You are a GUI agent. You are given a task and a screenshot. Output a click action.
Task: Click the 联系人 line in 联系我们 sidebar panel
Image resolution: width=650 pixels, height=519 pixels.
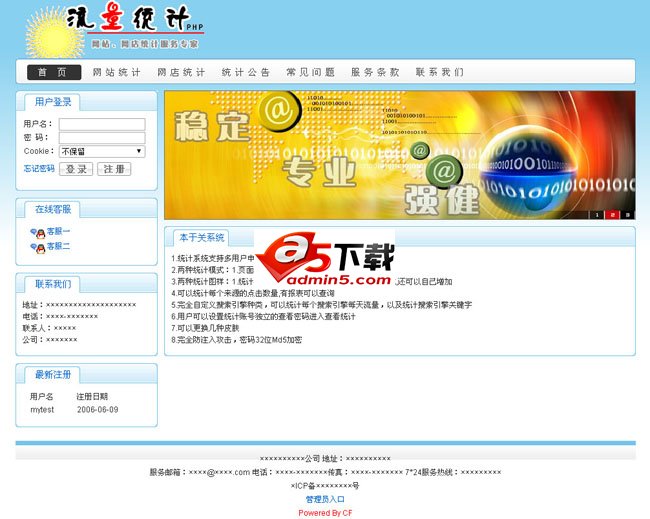point(49,328)
